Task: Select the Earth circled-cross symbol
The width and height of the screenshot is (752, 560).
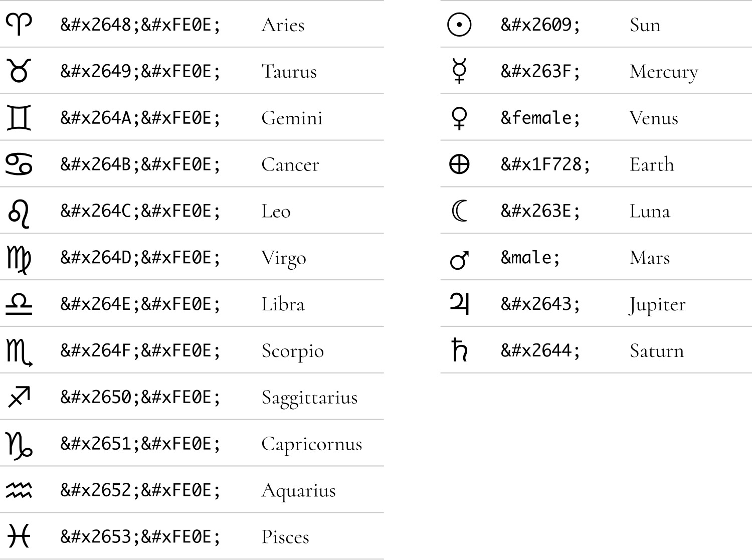Action: pos(459,164)
